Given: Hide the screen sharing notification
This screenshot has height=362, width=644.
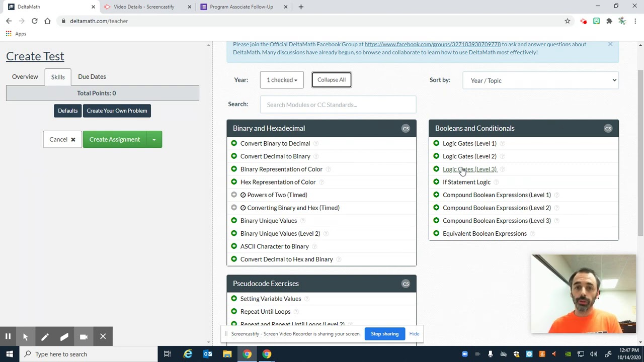Looking at the screenshot, I should 414,334.
